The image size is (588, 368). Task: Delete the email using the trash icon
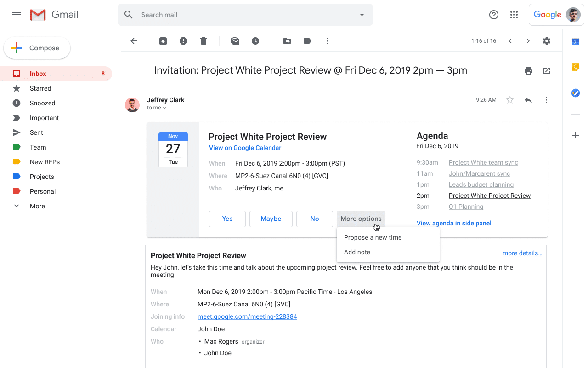click(x=204, y=41)
